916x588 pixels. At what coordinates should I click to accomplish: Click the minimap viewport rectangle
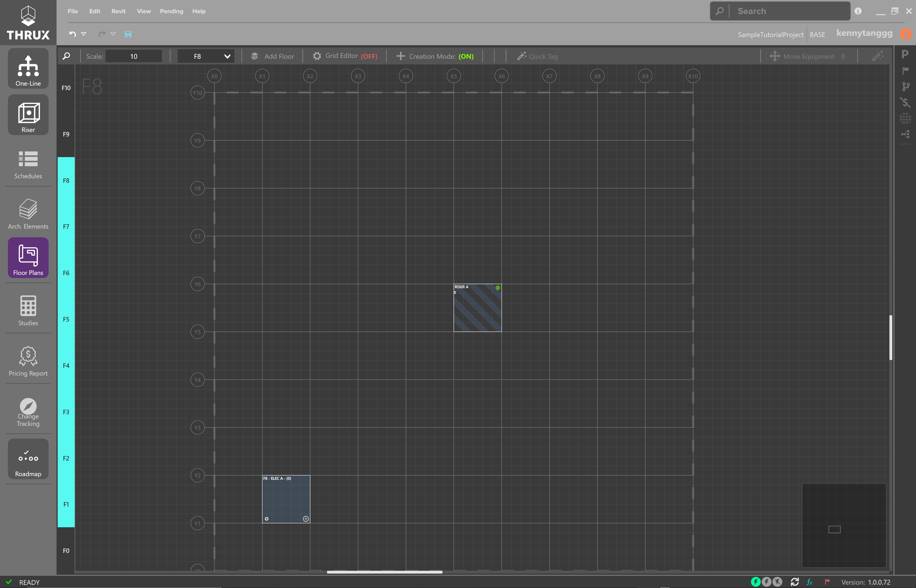coord(835,529)
